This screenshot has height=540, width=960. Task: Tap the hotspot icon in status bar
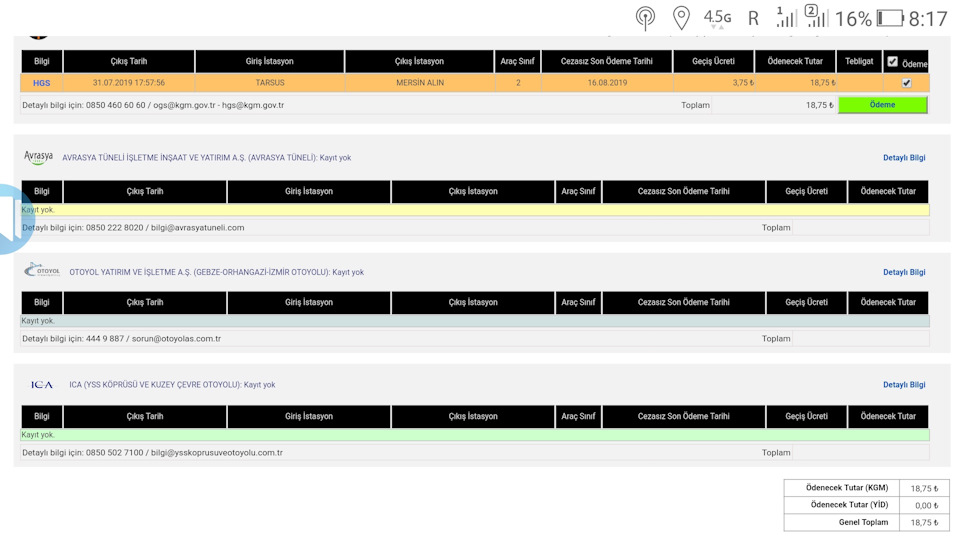point(645,18)
